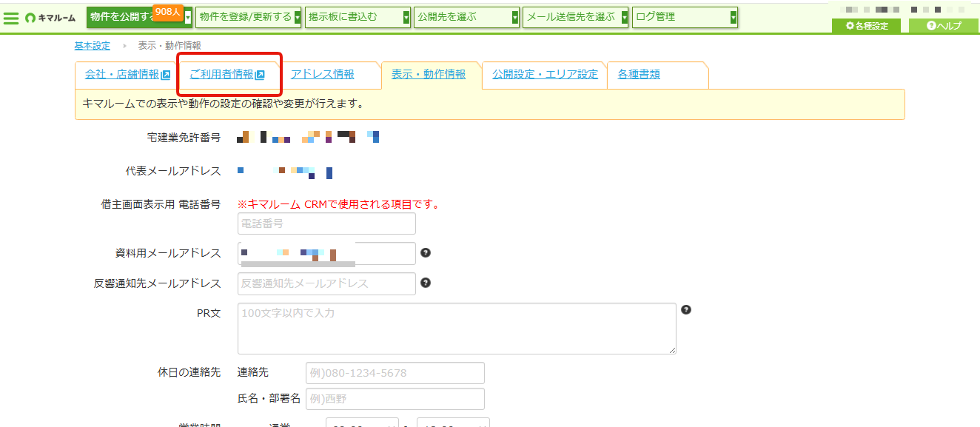Focus the 氏名・部署名 input field
This screenshot has width=980, height=427.
click(x=395, y=399)
